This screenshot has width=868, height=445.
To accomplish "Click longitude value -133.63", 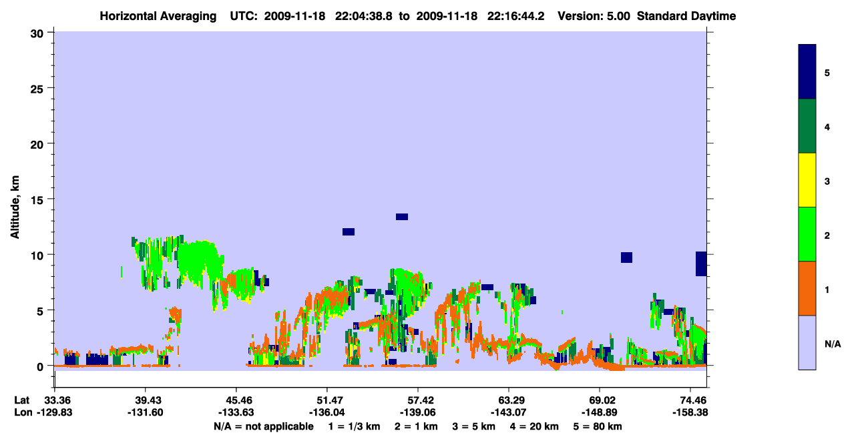I will [x=236, y=412].
